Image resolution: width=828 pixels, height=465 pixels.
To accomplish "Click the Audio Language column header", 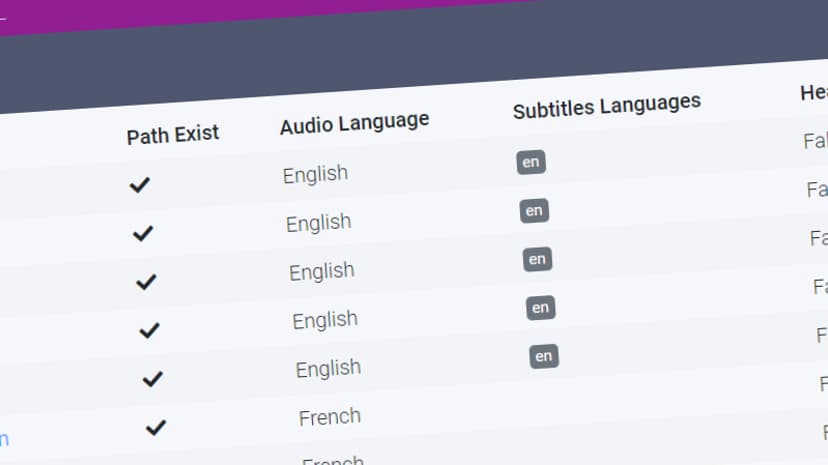I will point(354,123).
